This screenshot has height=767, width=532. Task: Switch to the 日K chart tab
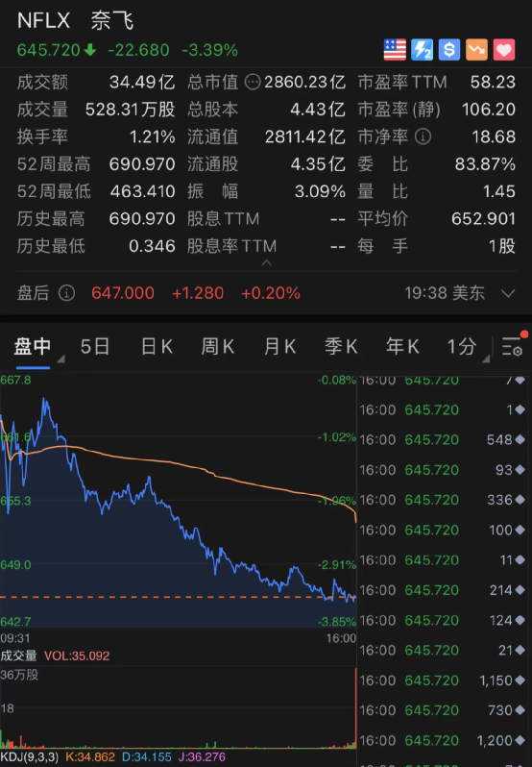pos(157,346)
